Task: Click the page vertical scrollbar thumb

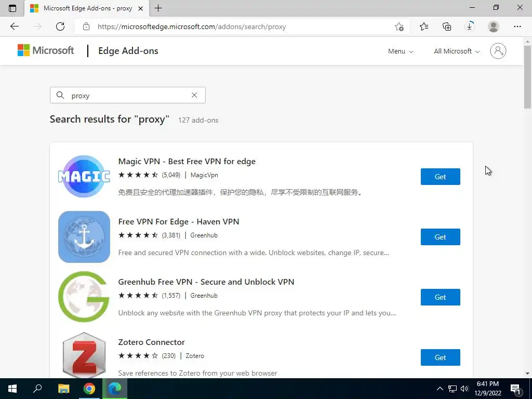Action: [527, 77]
